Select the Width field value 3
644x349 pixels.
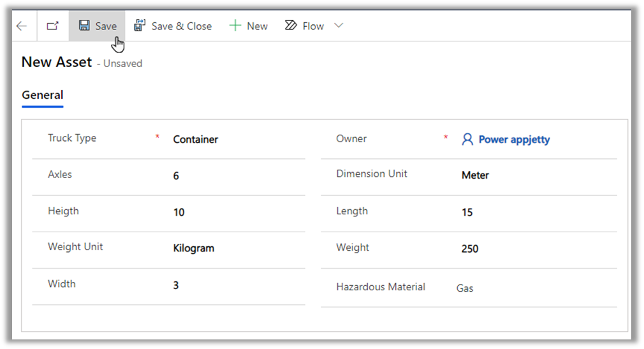(x=176, y=285)
